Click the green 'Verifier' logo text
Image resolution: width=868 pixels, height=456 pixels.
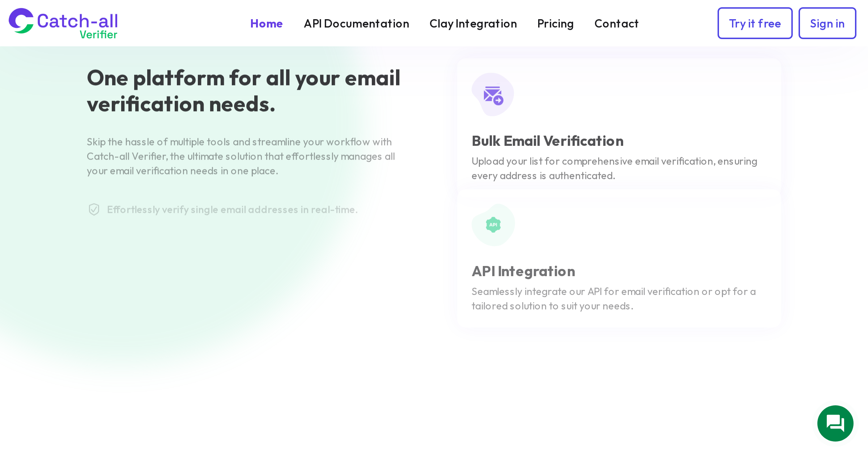(98, 35)
